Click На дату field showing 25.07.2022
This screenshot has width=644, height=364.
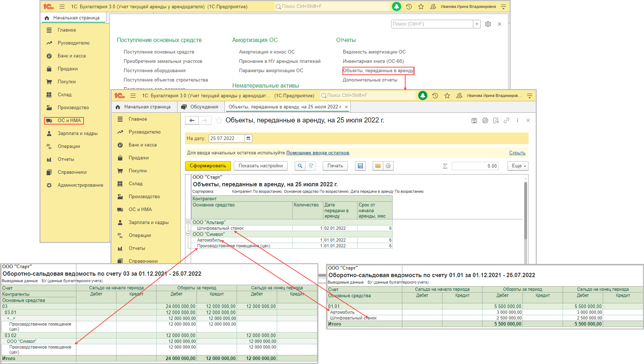(x=227, y=138)
